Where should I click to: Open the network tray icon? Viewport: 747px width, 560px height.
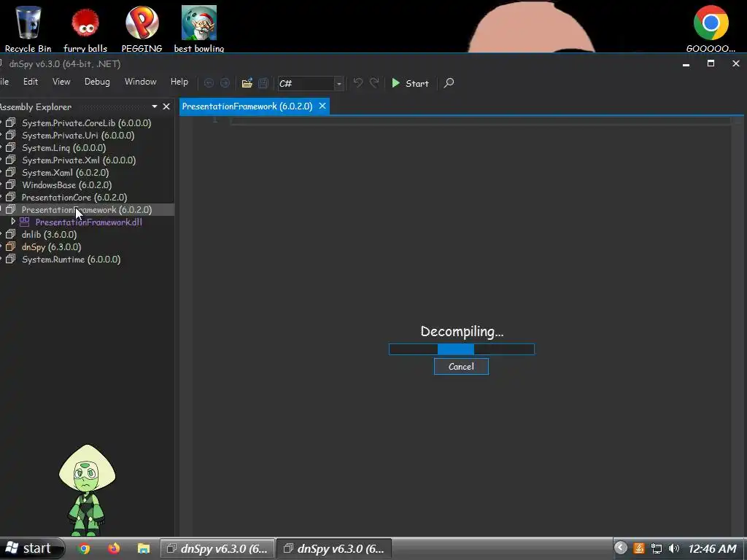(657, 548)
